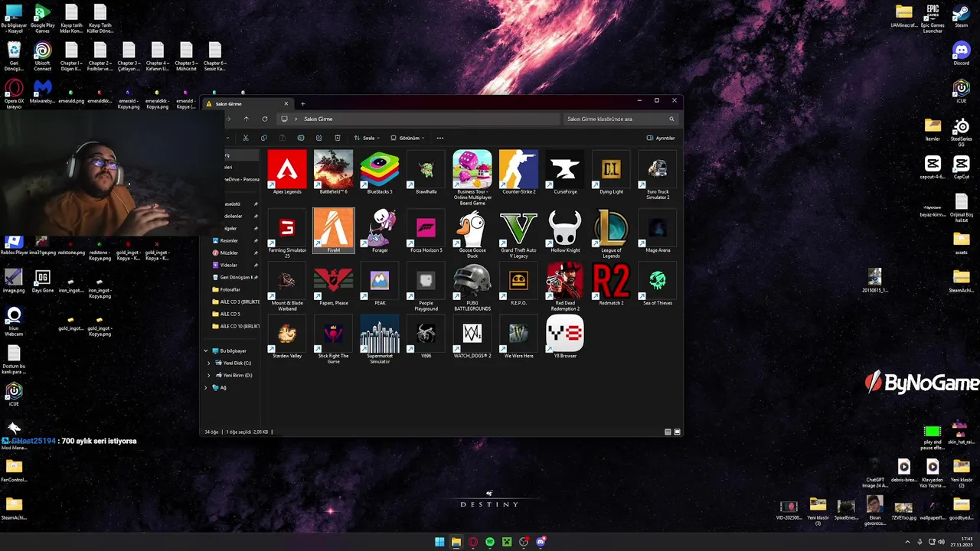
Task: Select the Y8 Browser shortcut
Action: (x=565, y=337)
